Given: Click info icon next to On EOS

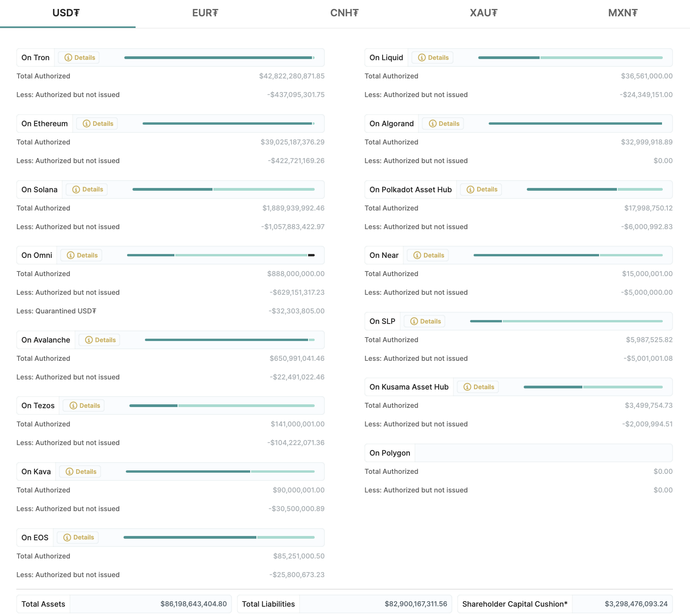Looking at the screenshot, I should [67, 538].
